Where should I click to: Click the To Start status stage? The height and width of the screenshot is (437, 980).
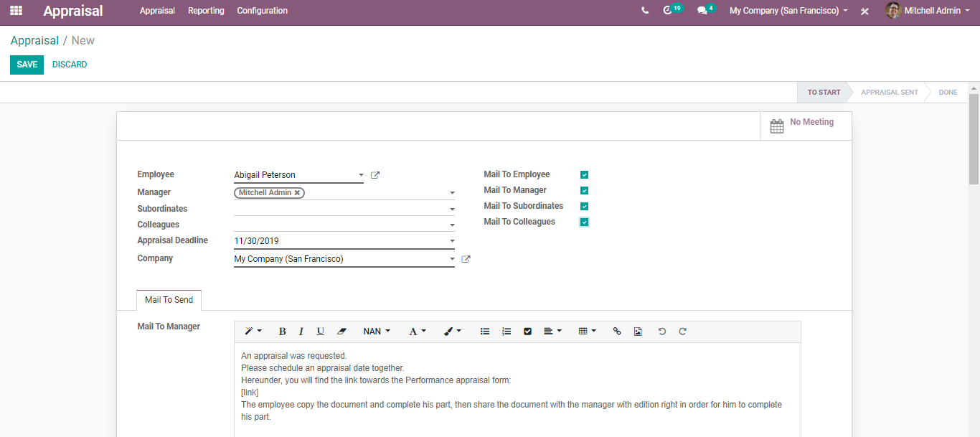tap(824, 93)
